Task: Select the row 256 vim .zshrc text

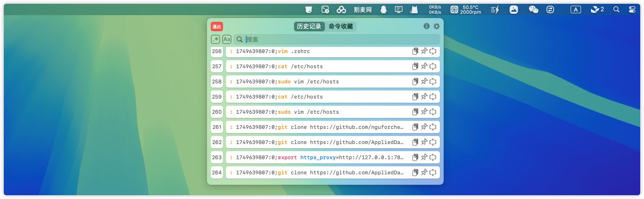Action: pos(270,51)
